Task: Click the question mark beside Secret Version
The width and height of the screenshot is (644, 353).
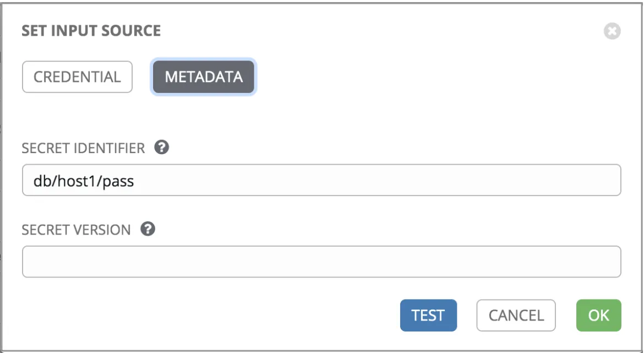Action: 148,229
